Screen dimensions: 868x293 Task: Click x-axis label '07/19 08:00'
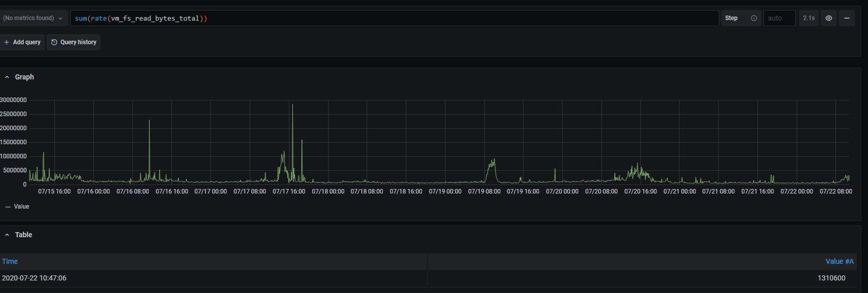click(484, 191)
